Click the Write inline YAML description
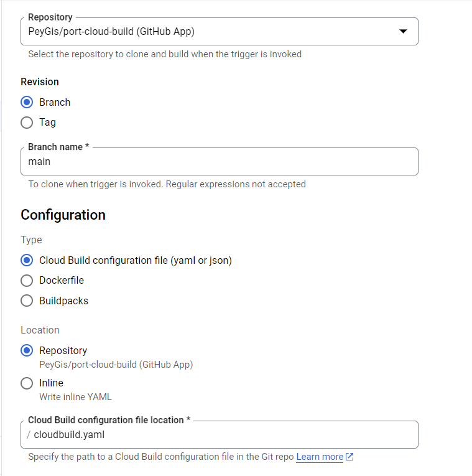Image resolution: width=472 pixels, height=476 pixels. point(75,396)
